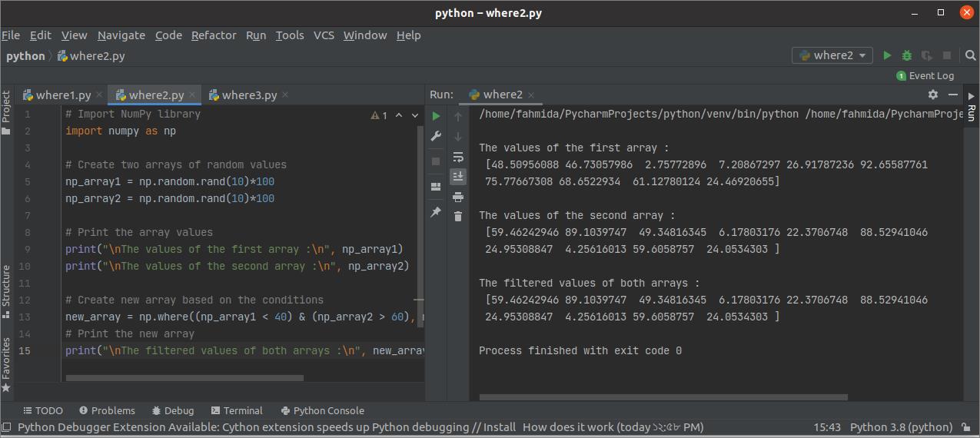Click the toolbar stop button
980x438 pixels.
(x=947, y=55)
